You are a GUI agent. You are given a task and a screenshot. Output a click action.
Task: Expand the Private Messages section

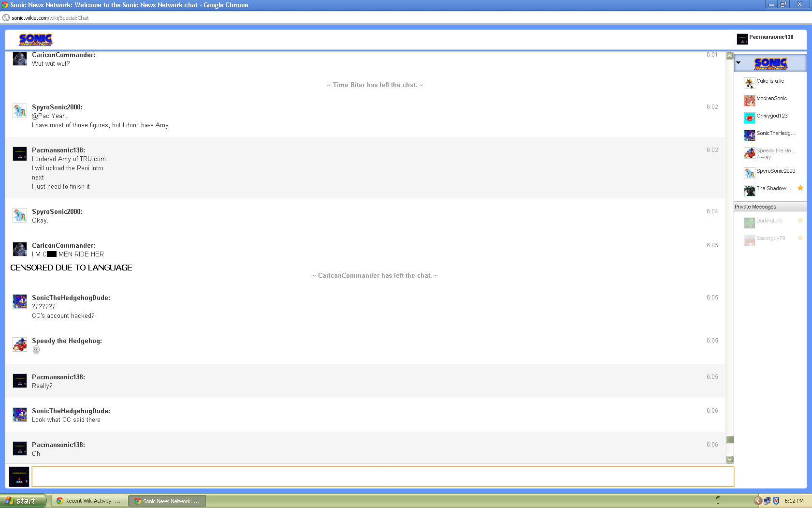click(x=755, y=207)
